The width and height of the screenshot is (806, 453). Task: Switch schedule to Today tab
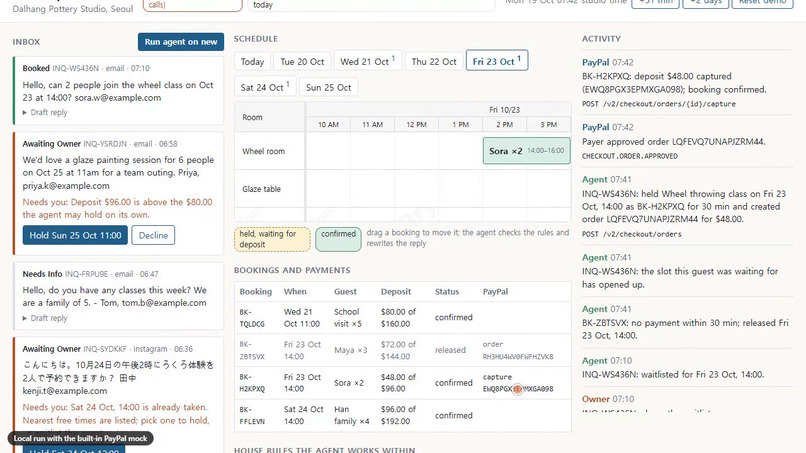[x=252, y=62]
